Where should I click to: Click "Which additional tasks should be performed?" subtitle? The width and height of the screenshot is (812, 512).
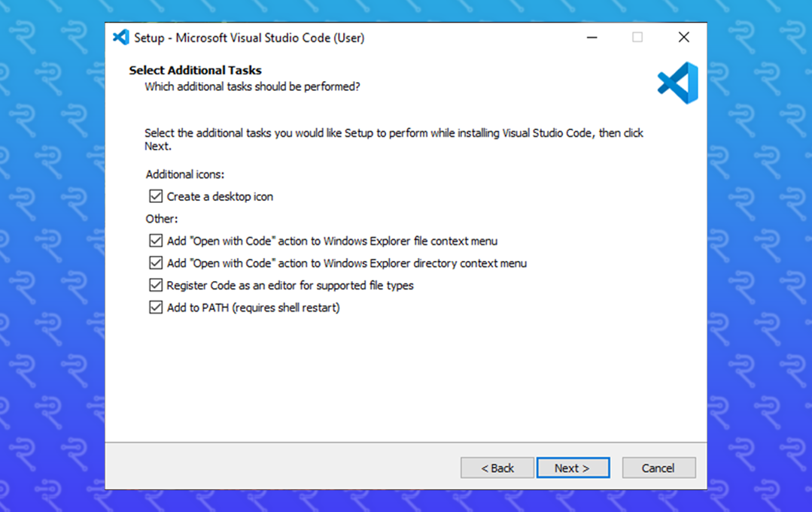(252, 87)
